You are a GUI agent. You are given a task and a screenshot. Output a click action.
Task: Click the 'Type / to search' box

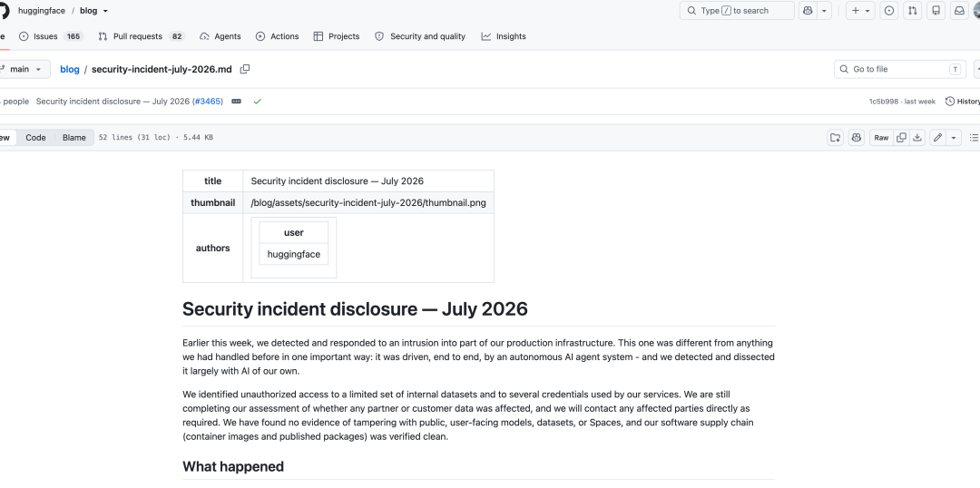coord(737,11)
